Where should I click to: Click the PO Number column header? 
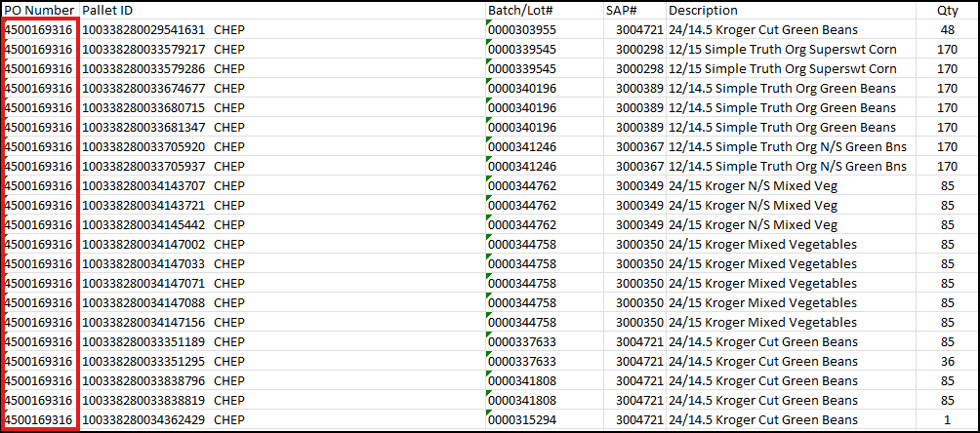tap(41, 11)
